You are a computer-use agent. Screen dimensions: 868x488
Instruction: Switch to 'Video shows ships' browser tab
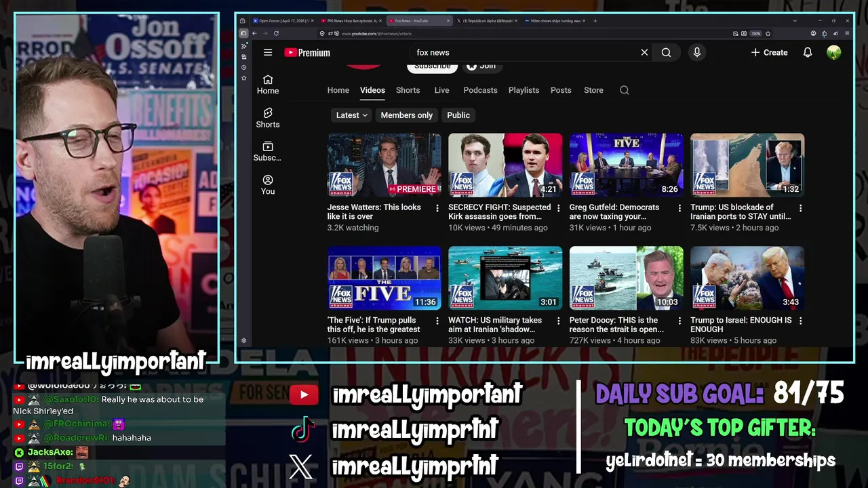pyautogui.click(x=555, y=21)
